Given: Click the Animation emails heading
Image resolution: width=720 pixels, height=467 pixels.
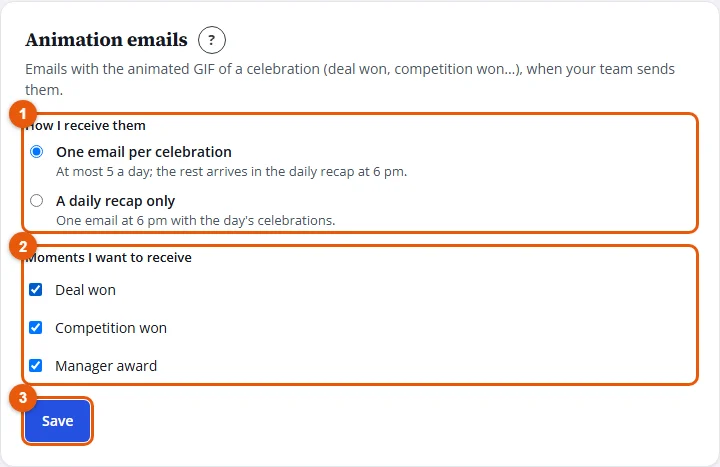Looking at the screenshot, I should 107,40.
